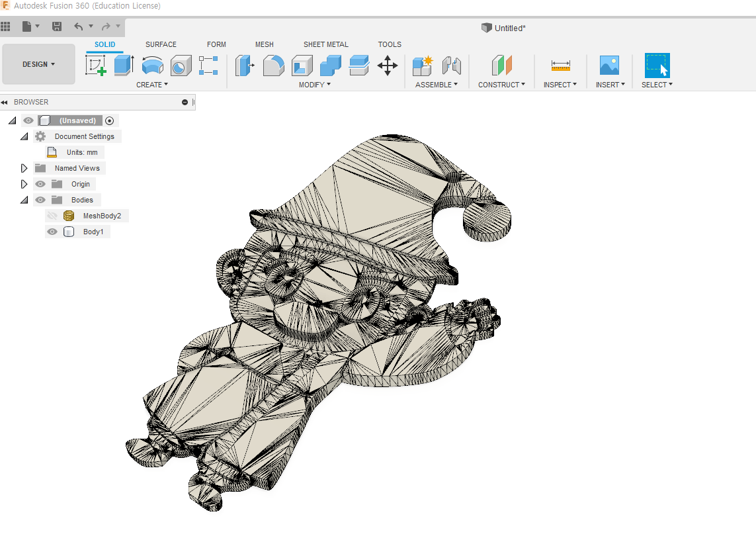Switch to the TOOLS tab
The image size is (756, 534).
click(x=390, y=44)
